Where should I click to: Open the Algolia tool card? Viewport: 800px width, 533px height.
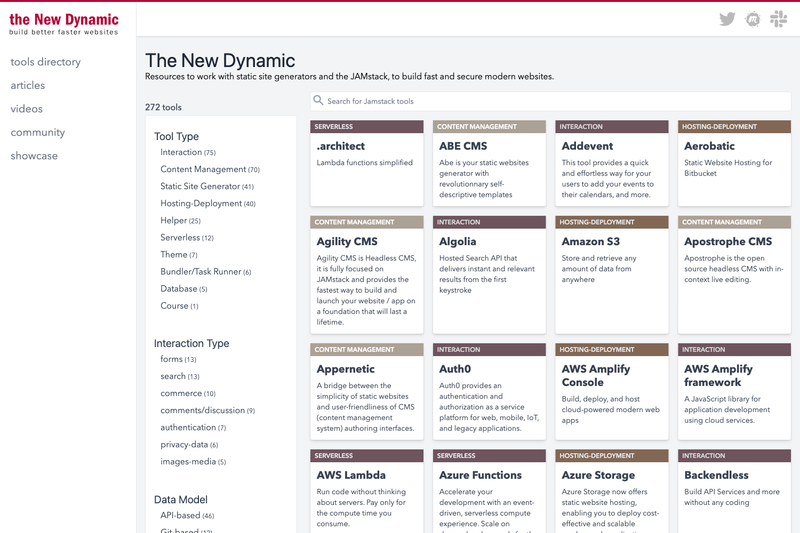coord(489,275)
